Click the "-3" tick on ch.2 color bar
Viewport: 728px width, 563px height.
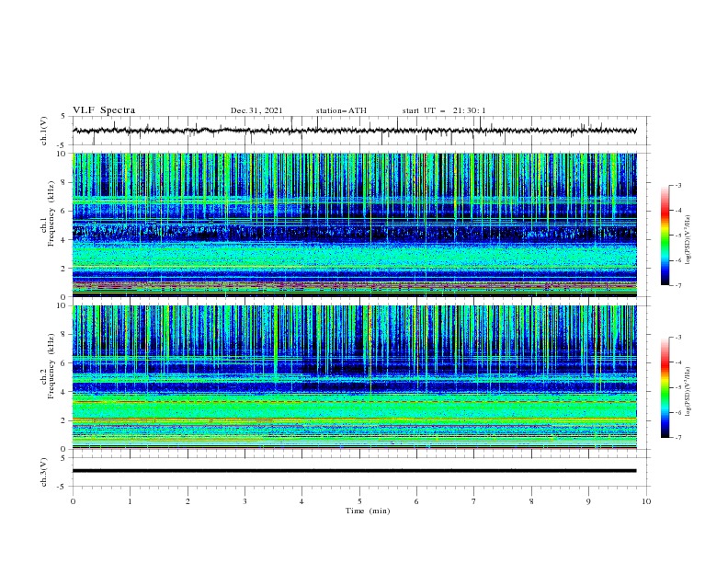point(677,338)
